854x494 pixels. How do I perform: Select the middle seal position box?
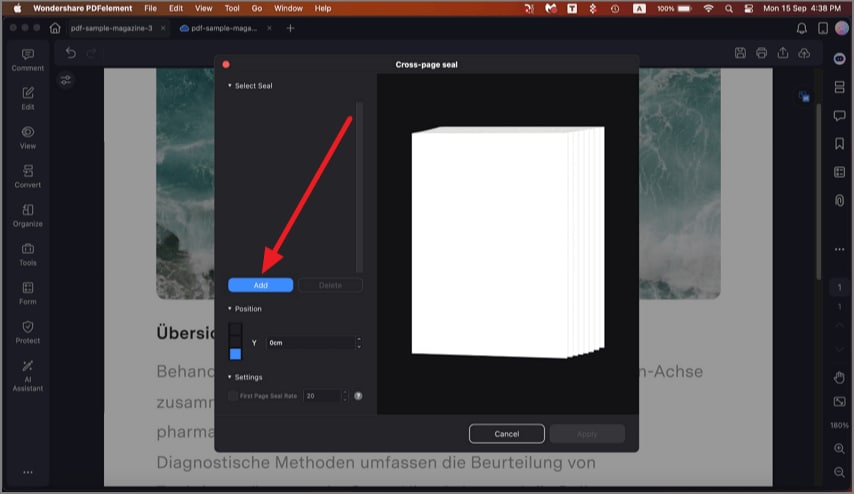tap(235, 341)
